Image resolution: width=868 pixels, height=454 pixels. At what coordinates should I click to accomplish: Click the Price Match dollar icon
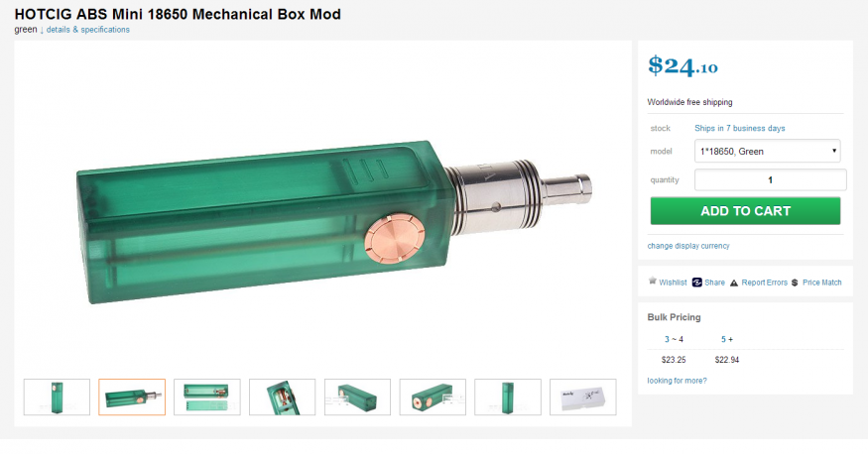[795, 283]
